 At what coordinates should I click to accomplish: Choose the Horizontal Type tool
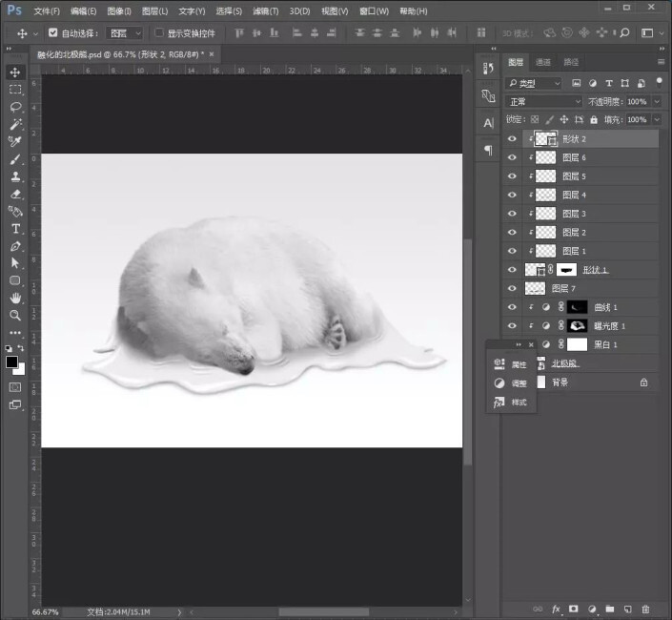click(x=16, y=229)
